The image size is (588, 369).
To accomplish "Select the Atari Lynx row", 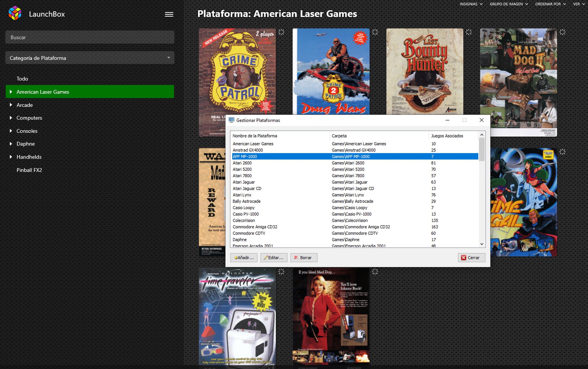I will (355, 195).
